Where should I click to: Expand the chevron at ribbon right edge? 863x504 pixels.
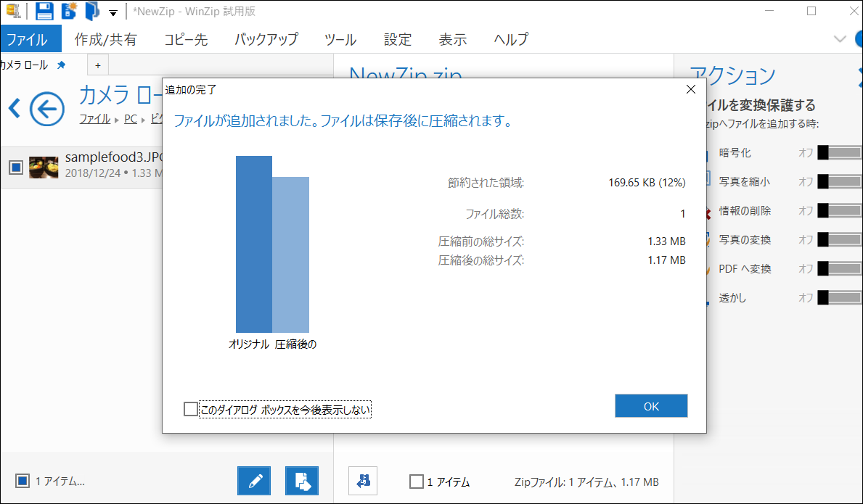coord(840,39)
